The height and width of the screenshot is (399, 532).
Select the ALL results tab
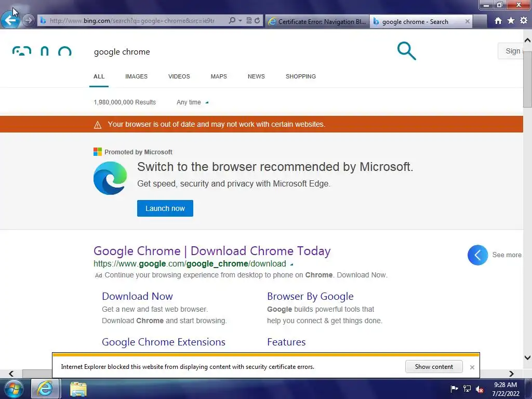pos(99,76)
